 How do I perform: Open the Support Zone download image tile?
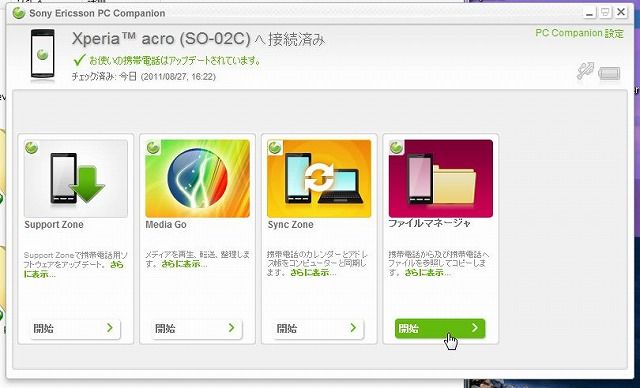pyautogui.click(x=76, y=179)
